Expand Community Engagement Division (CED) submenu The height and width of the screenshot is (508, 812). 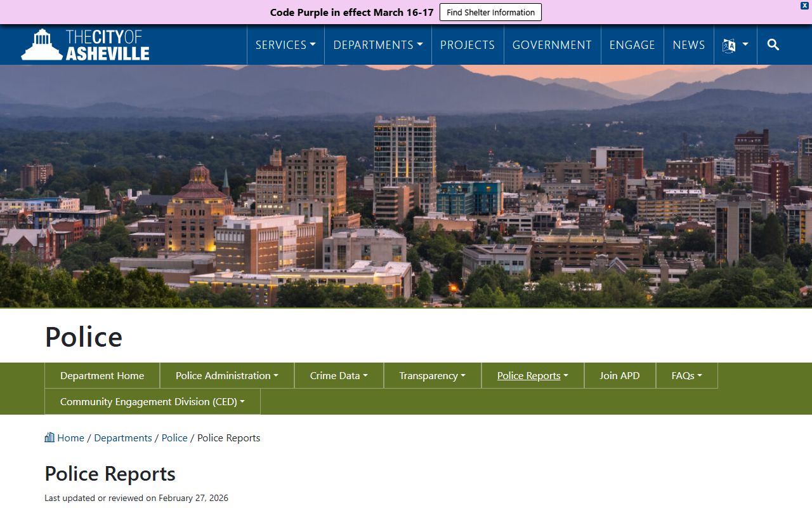(152, 401)
